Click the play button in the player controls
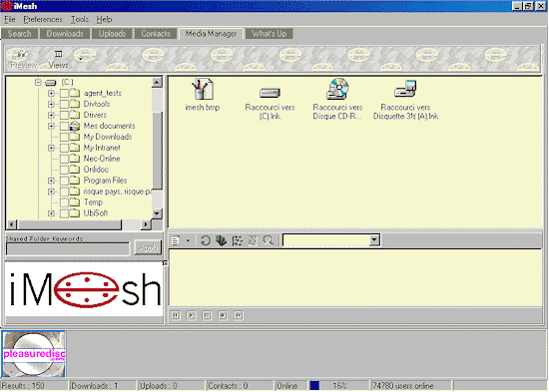 192,316
